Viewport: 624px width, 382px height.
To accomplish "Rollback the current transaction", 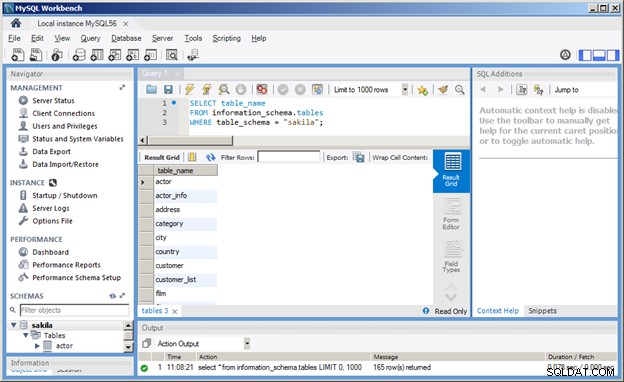I will [300, 90].
